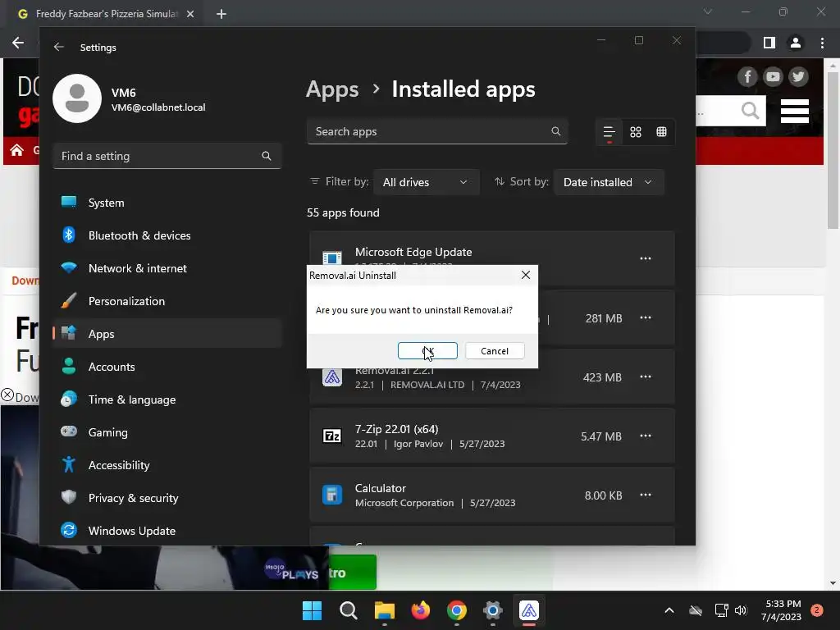Close the Freddy Fazbear's browser tab

click(190, 14)
